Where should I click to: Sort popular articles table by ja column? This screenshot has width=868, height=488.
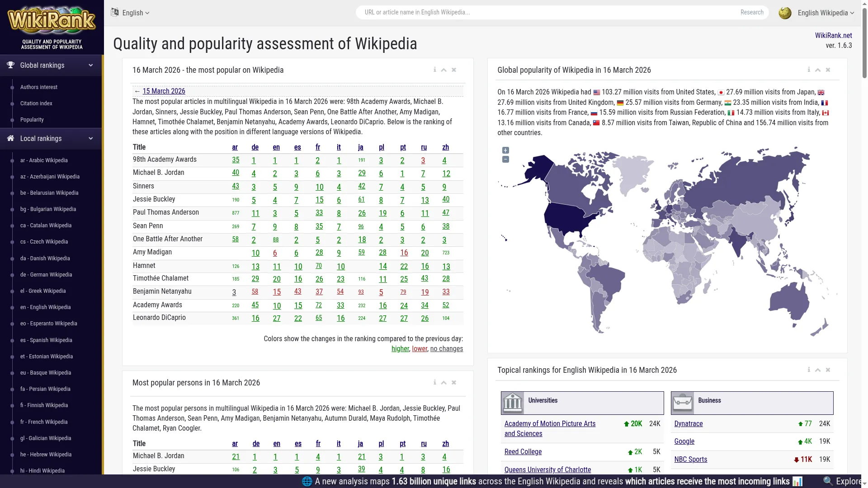point(360,147)
